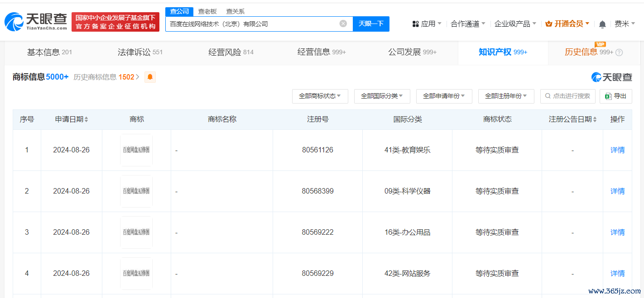Image resolution: width=644 pixels, height=298 pixels.
Task: Sort by 申请日期 column arrows
Action: pyautogui.click(x=87, y=119)
